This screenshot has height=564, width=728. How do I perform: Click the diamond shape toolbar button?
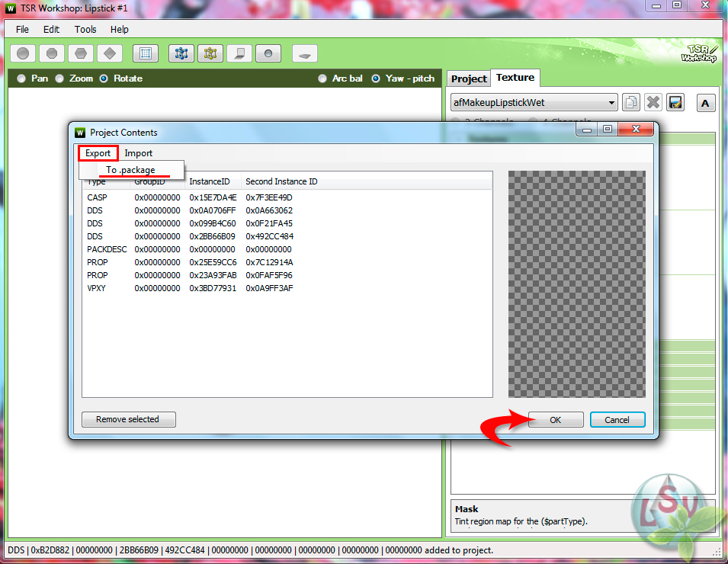pos(110,53)
